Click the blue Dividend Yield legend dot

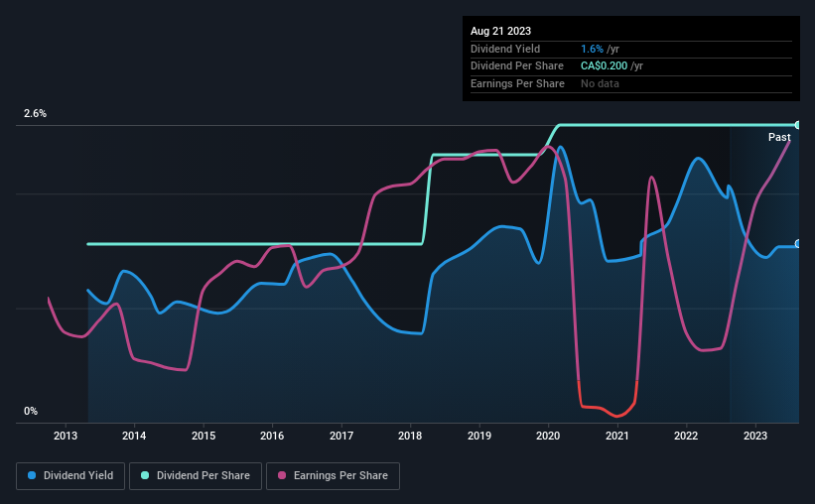[32, 475]
